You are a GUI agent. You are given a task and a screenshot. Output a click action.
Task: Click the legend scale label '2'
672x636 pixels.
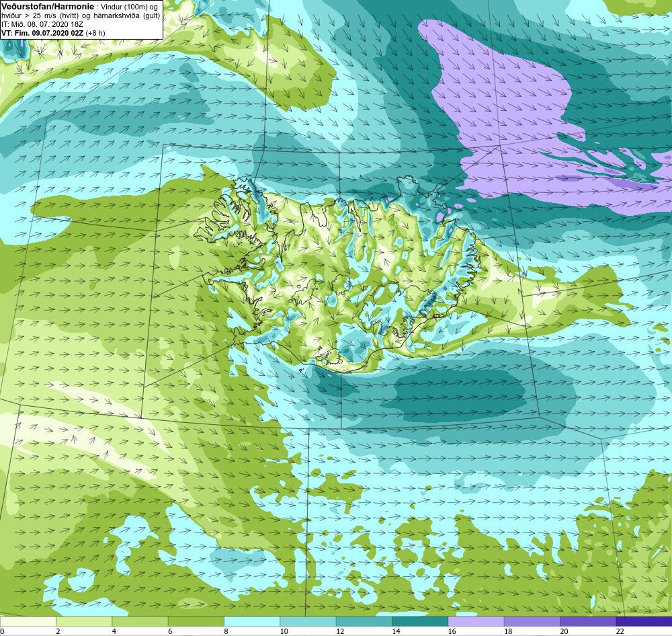pos(58,631)
